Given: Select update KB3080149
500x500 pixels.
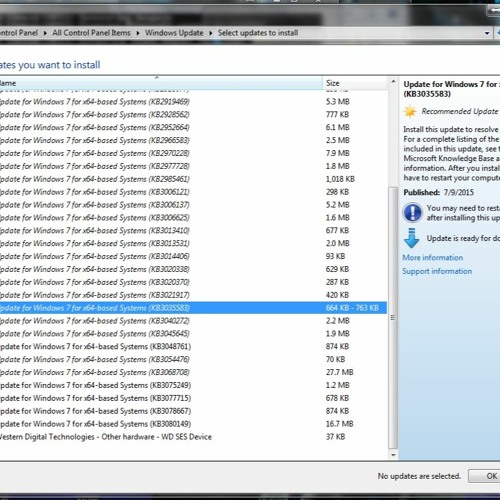Looking at the screenshot, I should coord(193,424).
